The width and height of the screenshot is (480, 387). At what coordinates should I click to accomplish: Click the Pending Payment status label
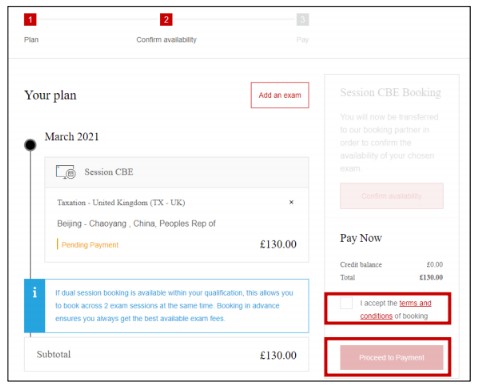click(90, 245)
